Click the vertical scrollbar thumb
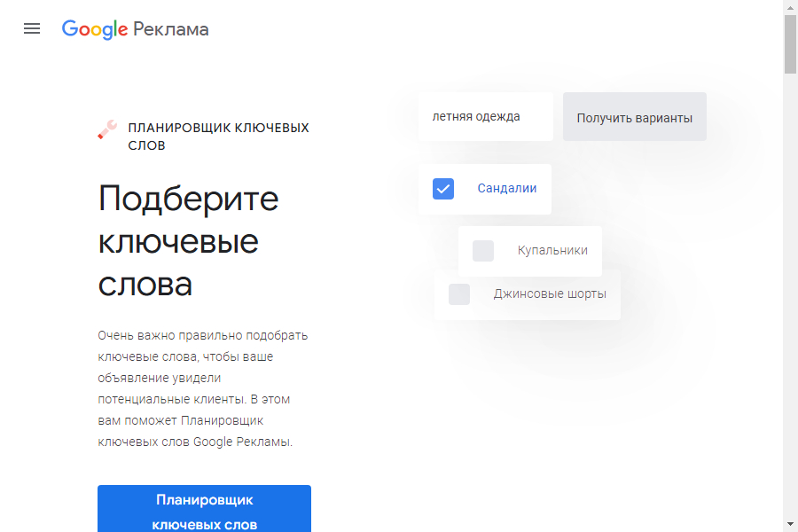Screen dimensions: 798x532 (x=790, y=44)
